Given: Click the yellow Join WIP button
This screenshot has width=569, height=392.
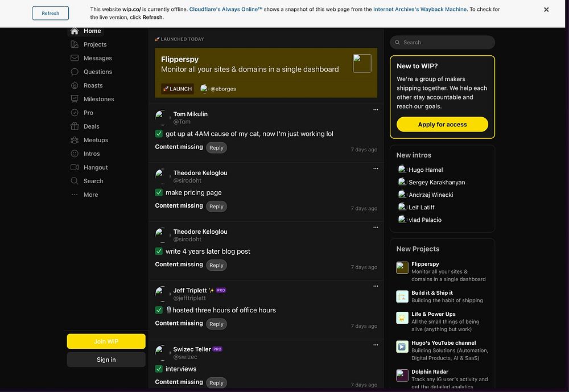Looking at the screenshot, I should [x=106, y=341].
